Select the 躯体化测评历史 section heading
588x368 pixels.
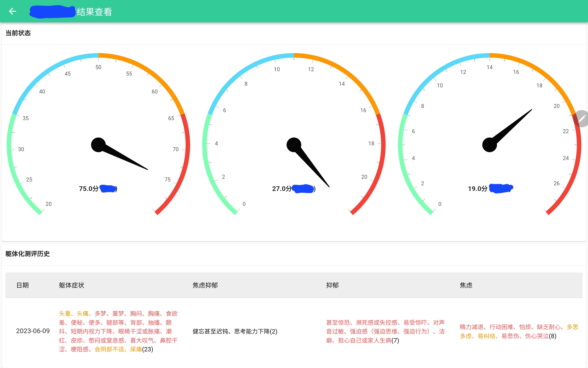pos(28,254)
